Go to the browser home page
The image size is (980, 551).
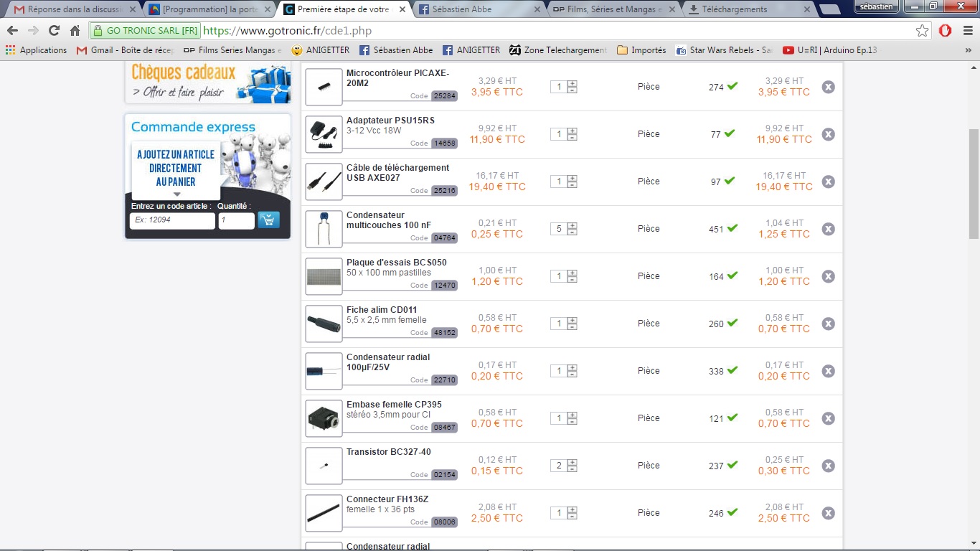(75, 31)
